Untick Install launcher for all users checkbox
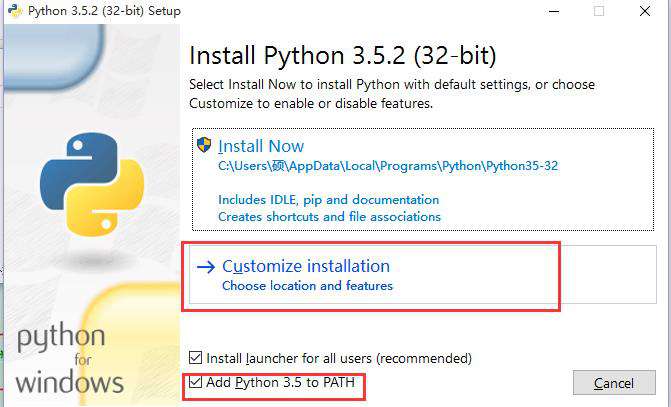671x407 pixels. (196, 357)
